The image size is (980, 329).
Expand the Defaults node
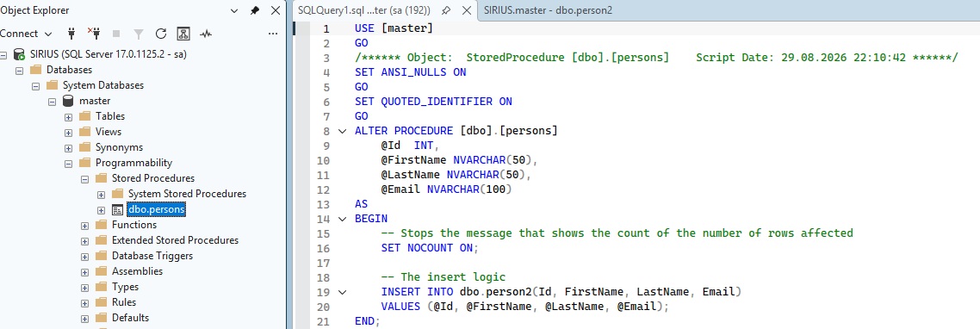tap(85, 319)
